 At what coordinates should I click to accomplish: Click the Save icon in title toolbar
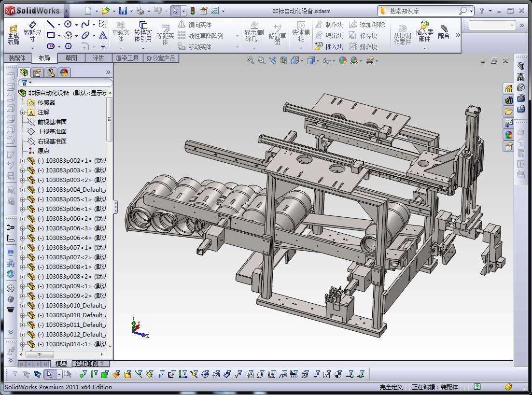(x=123, y=11)
